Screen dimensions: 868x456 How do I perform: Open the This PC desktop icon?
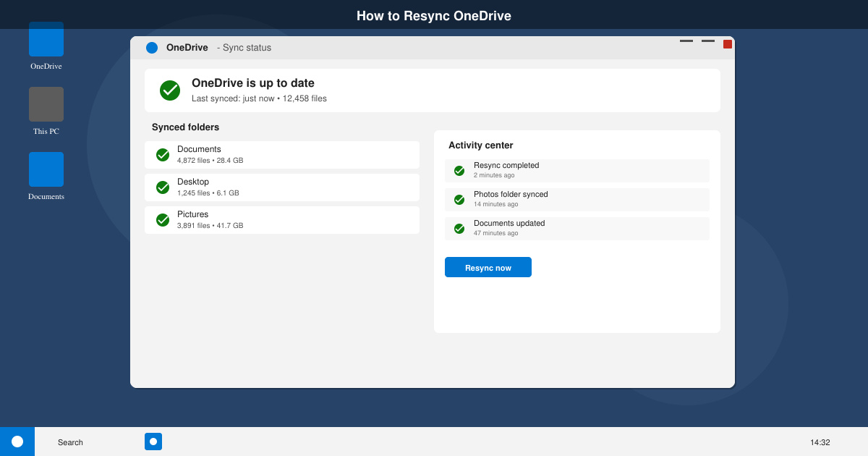(x=46, y=104)
